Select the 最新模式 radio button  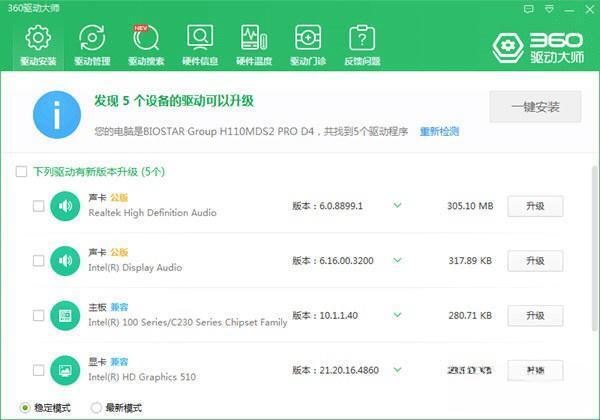point(96,407)
